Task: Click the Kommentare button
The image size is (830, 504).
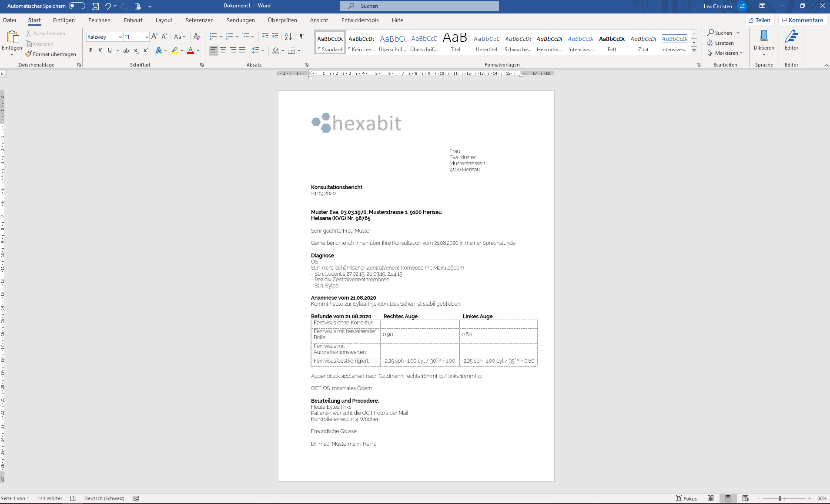Action: click(802, 20)
